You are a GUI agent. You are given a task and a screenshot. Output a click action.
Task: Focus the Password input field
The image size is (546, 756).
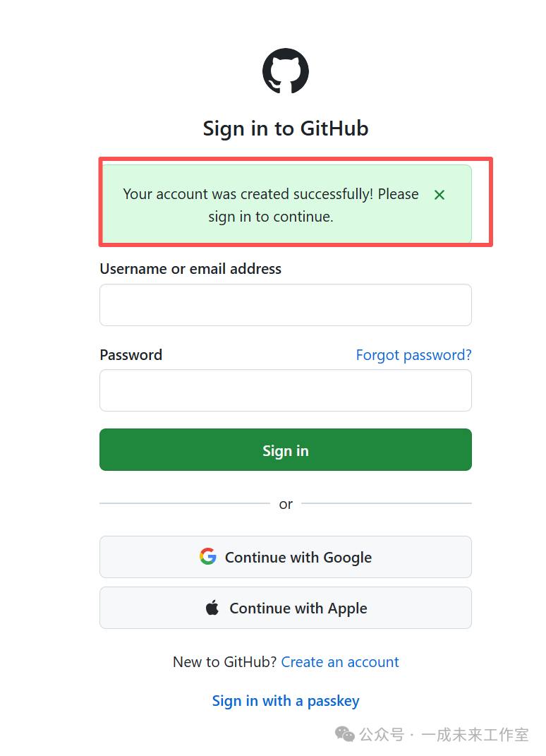286,390
